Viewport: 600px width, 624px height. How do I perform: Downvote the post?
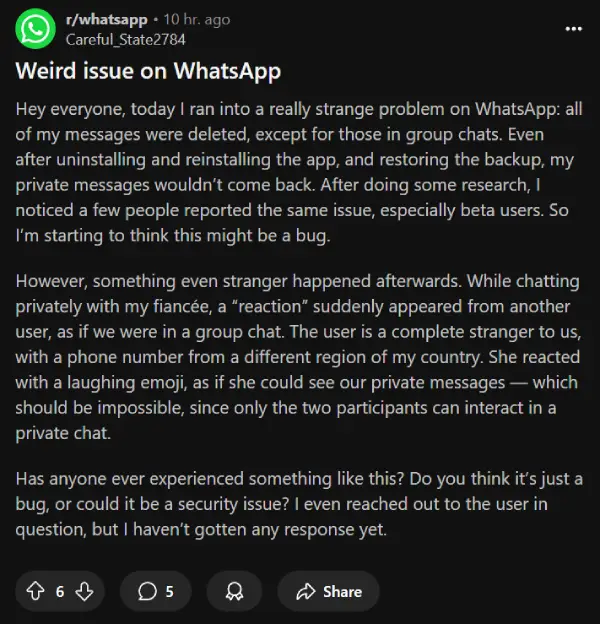pyautogui.click(x=84, y=592)
